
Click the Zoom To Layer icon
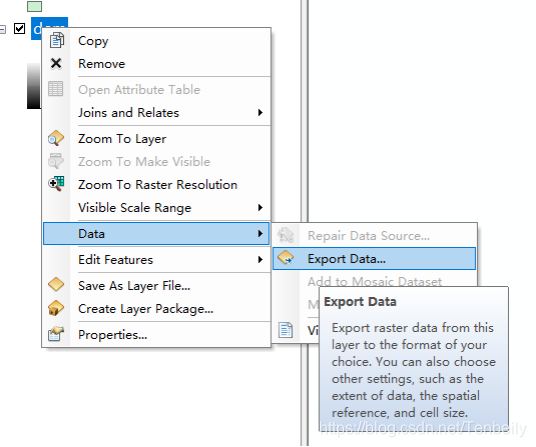[56, 138]
